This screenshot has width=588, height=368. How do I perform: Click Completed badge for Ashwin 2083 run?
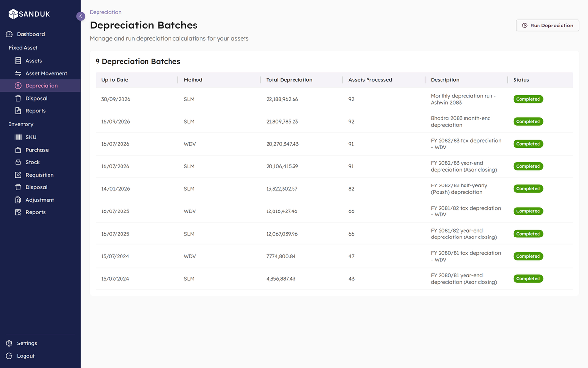click(528, 99)
